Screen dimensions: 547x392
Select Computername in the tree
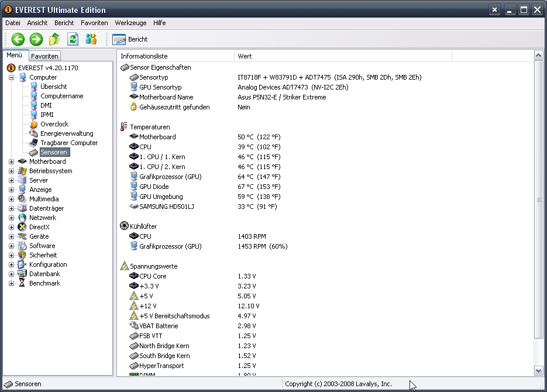coord(62,96)
